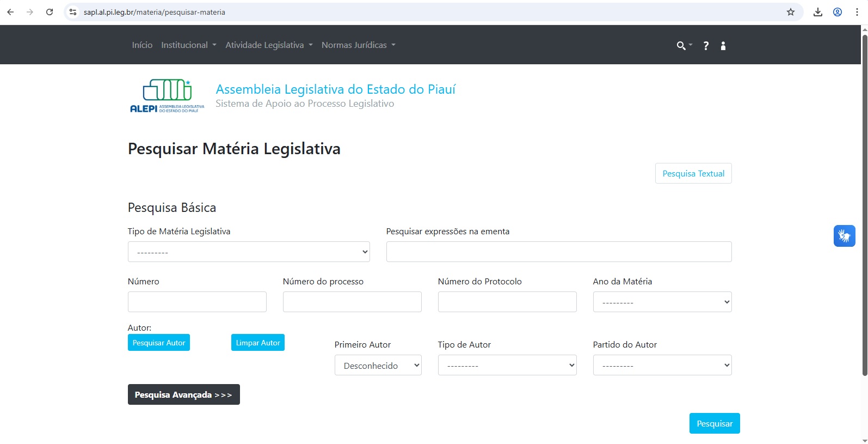This screenshot has width=868, height=444.
Task: Click the search magnifier icon in navbar
Action: [681, 46]
